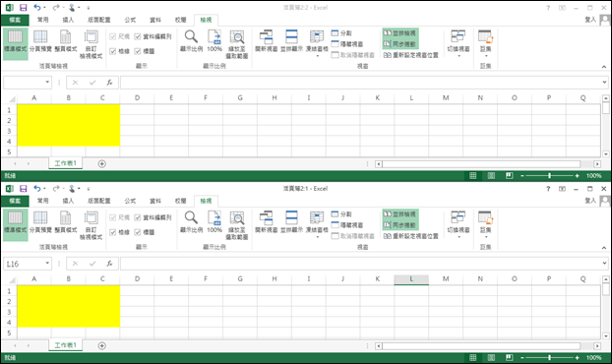This screenshot has height=364, width=612.
Task: Adjust zoom slider in top window status bar
Action: 550,175
